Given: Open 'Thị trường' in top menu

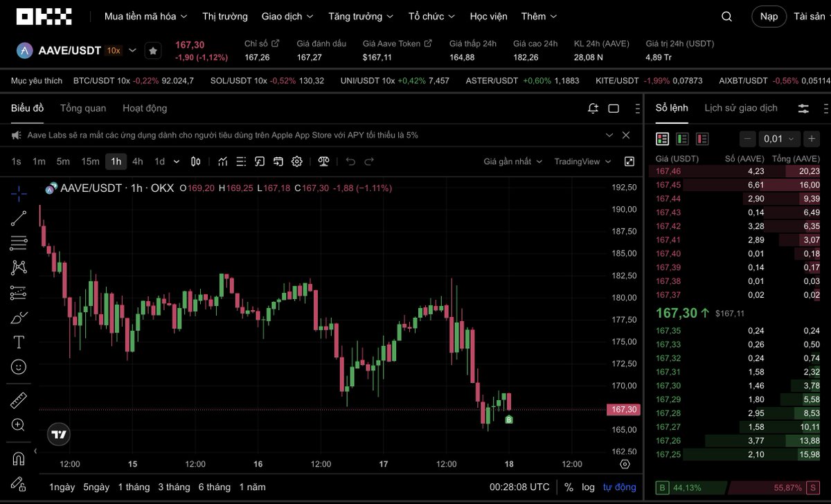Looking at the screenshot, I should [225, 16].
